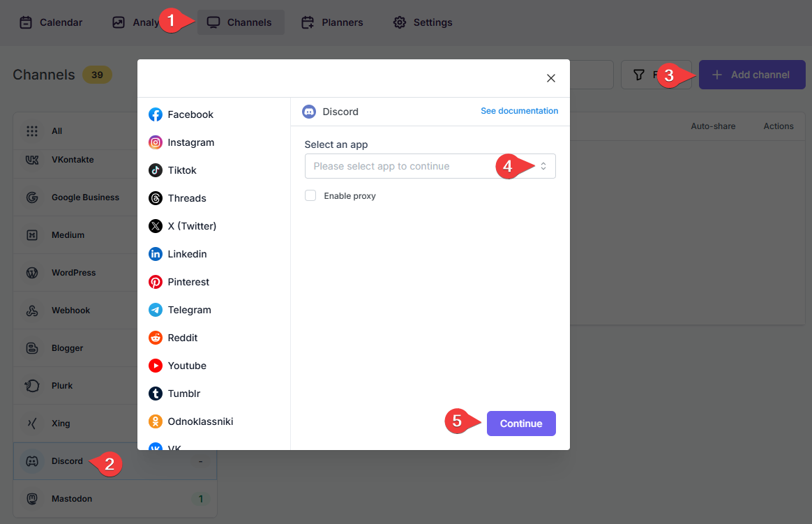
Task: Click the 39 channels count badge
Action: [x=98, y=75]
